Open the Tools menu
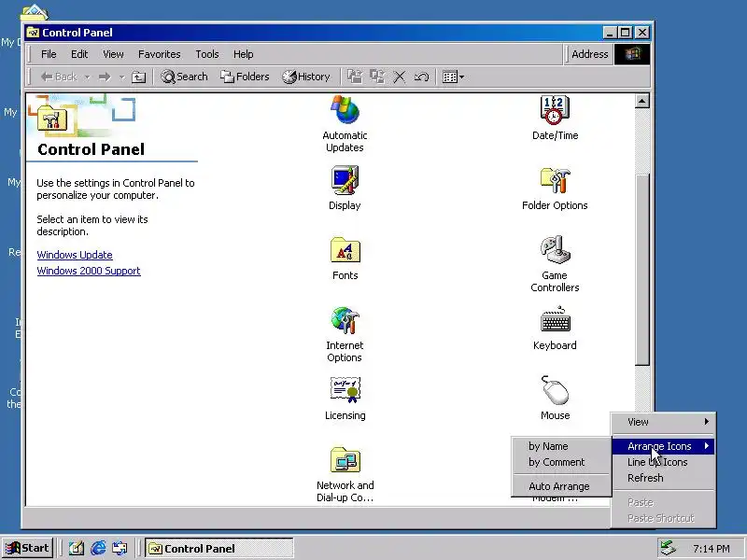The width and height of the screenshot is (747, 560). [206, 54]
